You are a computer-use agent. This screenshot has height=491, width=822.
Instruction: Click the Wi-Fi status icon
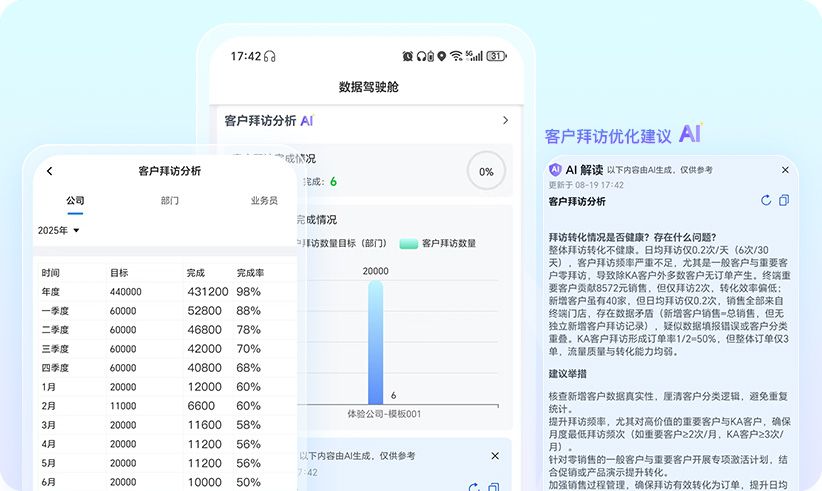point(456,56)
